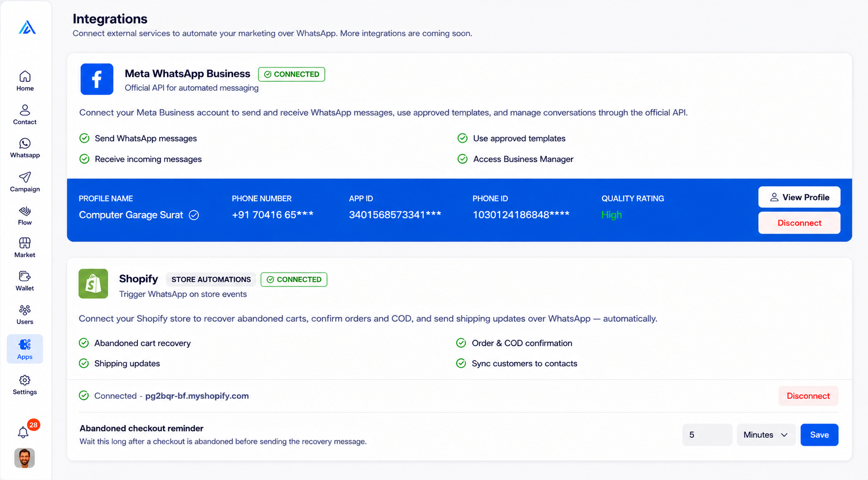Click the 'Shopify' card title

(x=138, y=279)
